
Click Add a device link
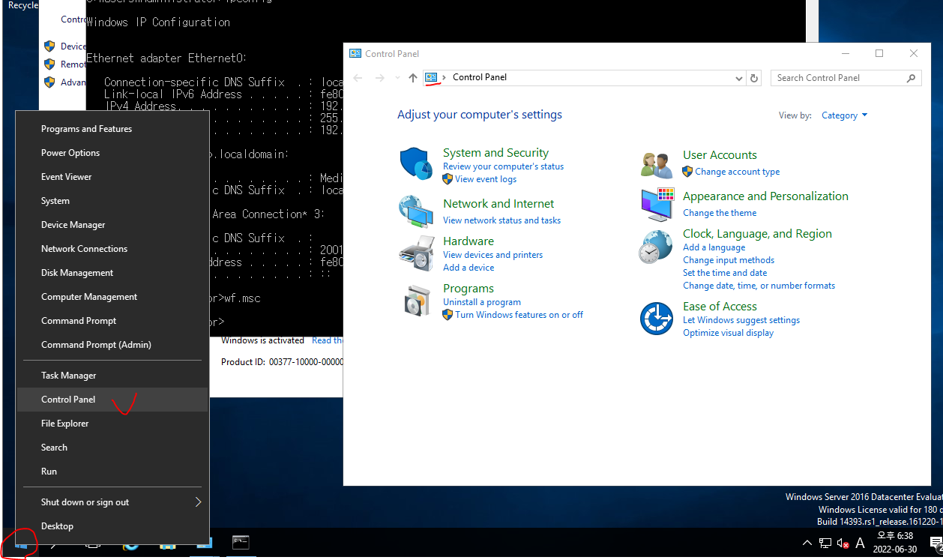pyautogui.click(x=469, y=268)
